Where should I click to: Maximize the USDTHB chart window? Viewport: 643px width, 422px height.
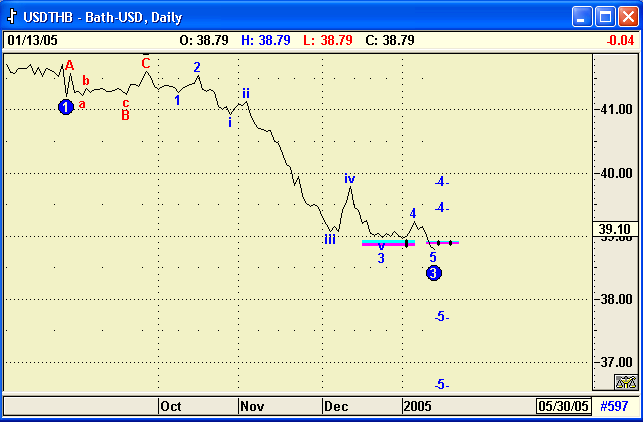[605, 17]
